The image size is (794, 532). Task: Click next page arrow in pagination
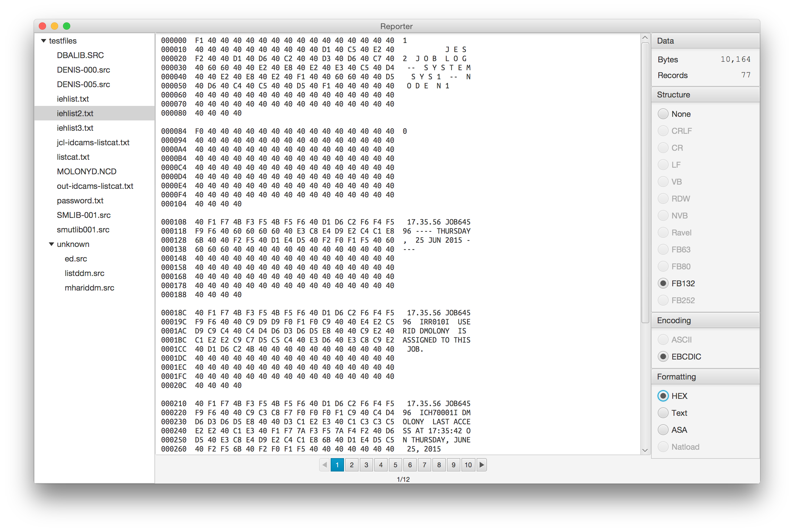(x=481, y=465)
